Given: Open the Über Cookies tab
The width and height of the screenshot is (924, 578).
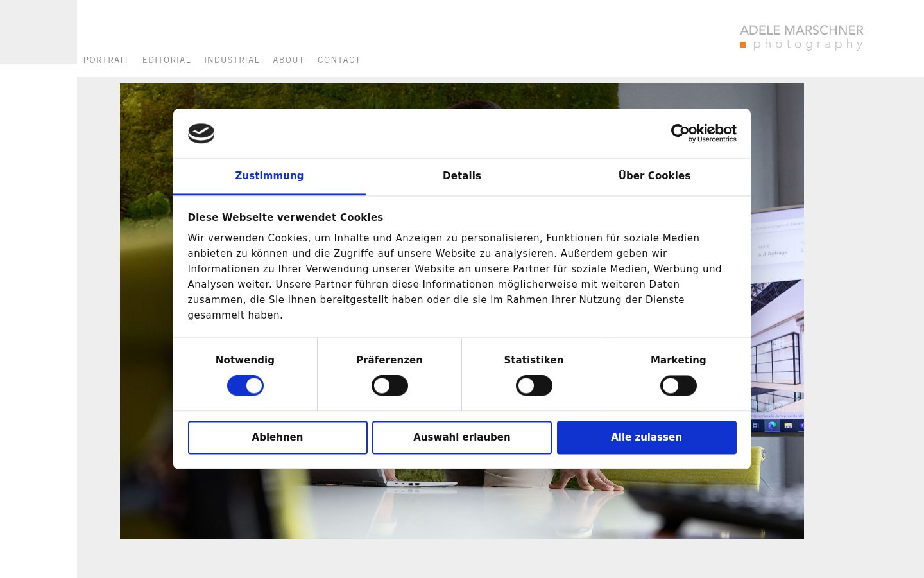Looking at the screenshot, I should click(x=654, y=177).
